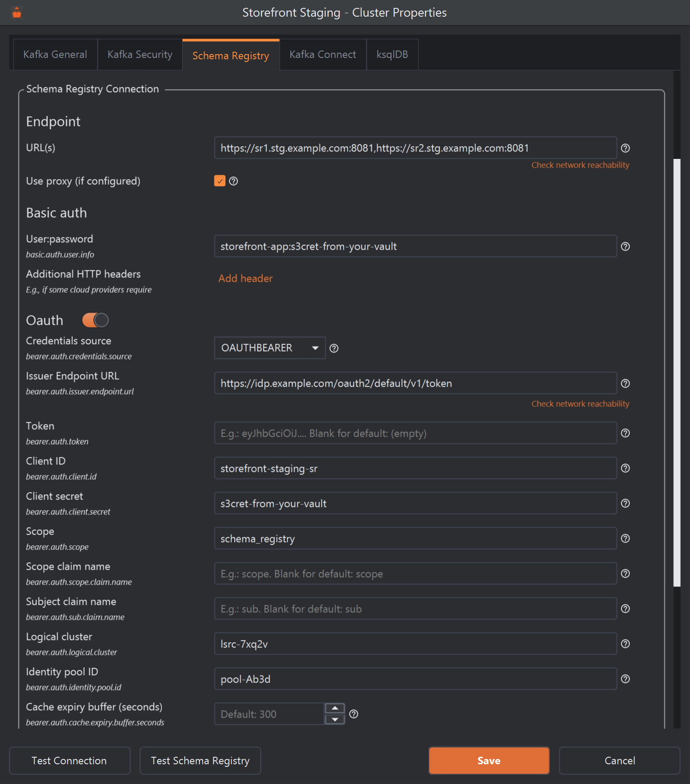The width and height of the screenshot is (690, 784).
Task: Click help icon for Client ID
Action: [x=625, y=468]
